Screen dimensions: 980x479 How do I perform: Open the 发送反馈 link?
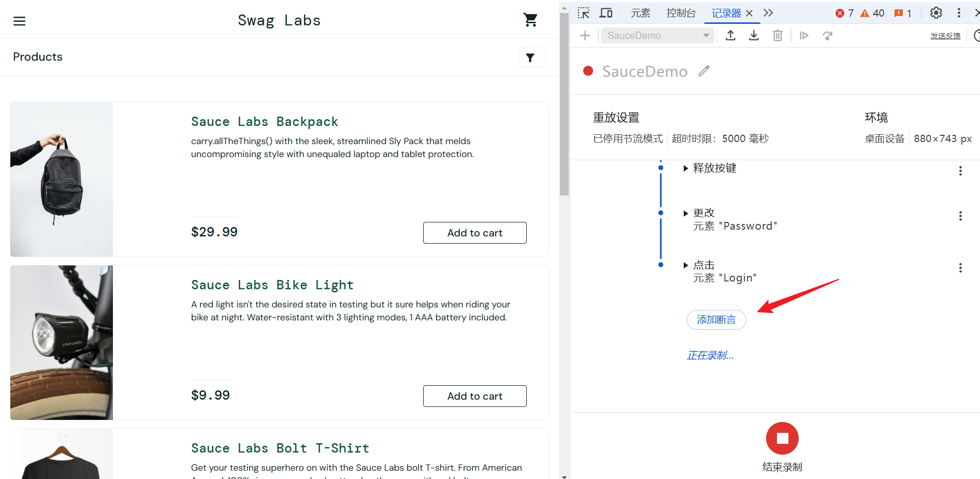[945, 36]
